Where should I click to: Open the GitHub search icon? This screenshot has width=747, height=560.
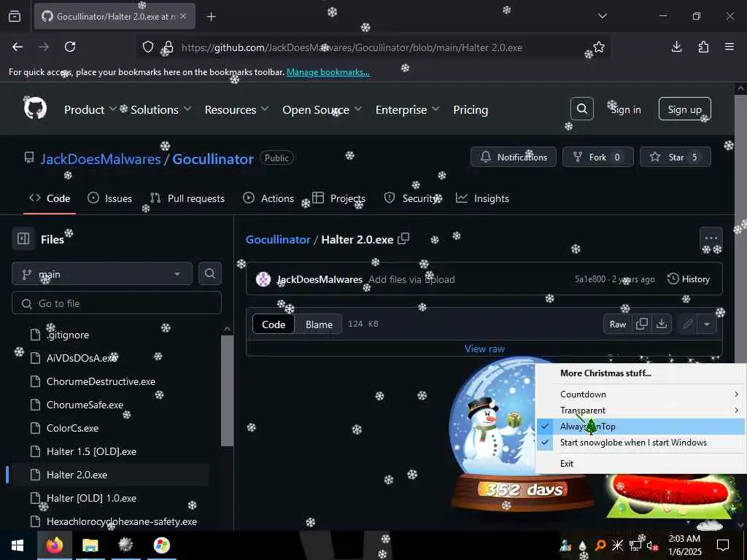click(581, 109)
